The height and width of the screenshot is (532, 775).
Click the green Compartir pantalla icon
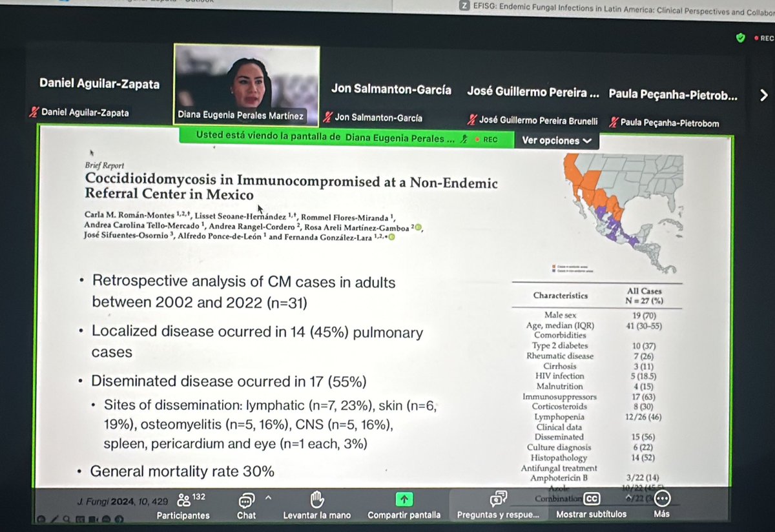pos(404,498)
